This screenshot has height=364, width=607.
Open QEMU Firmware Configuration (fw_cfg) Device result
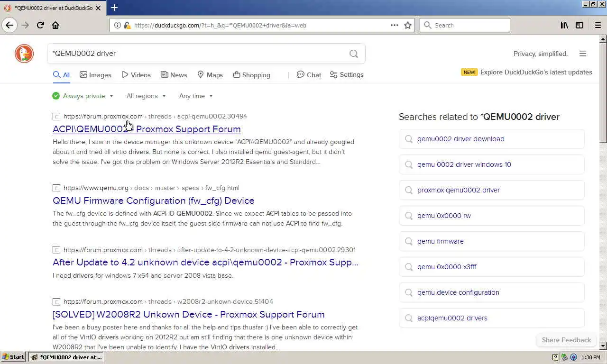153,200
